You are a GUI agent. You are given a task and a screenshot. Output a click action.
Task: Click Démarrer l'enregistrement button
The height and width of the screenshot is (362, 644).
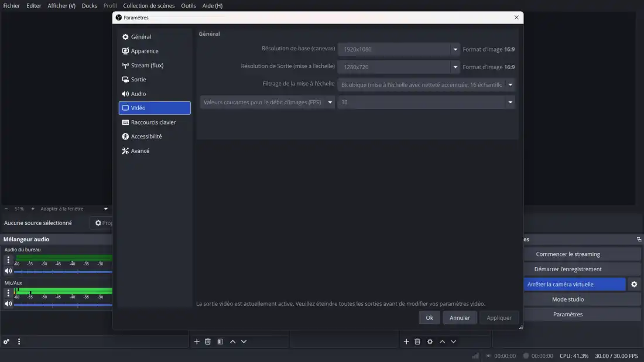[567, 269]
